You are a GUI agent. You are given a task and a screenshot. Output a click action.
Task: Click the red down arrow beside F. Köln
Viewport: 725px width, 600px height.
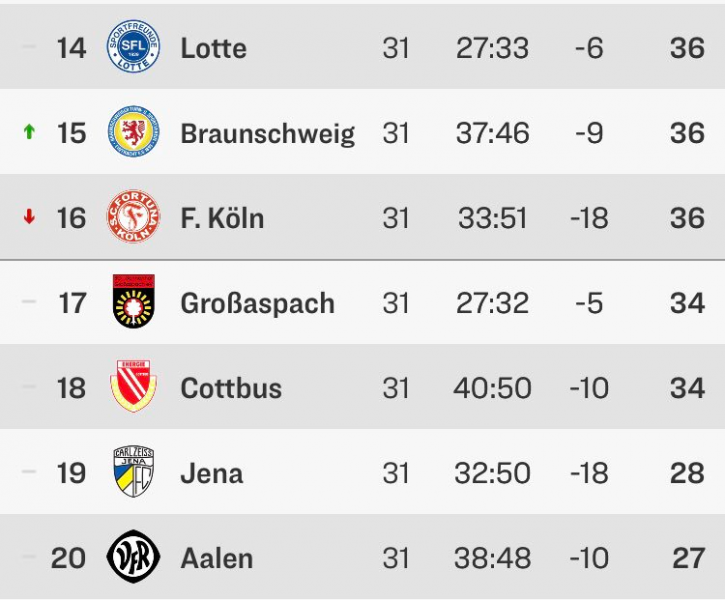coord(29,217)
